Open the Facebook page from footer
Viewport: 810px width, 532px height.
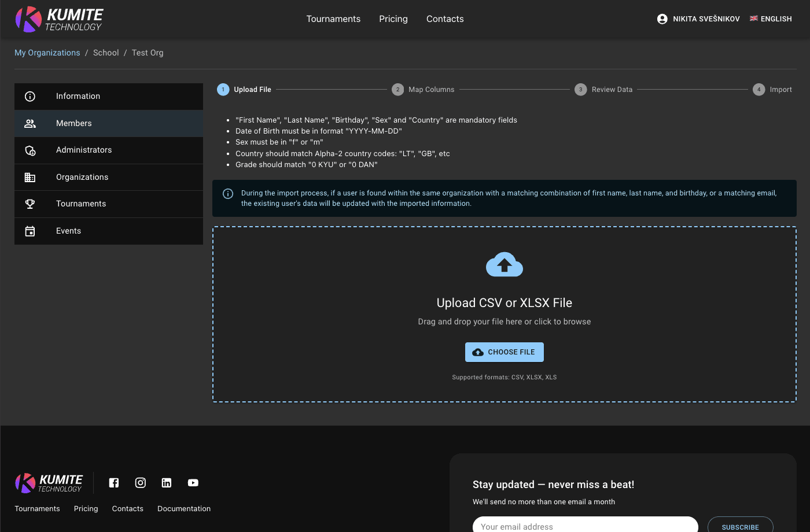[x=114, y=483]
